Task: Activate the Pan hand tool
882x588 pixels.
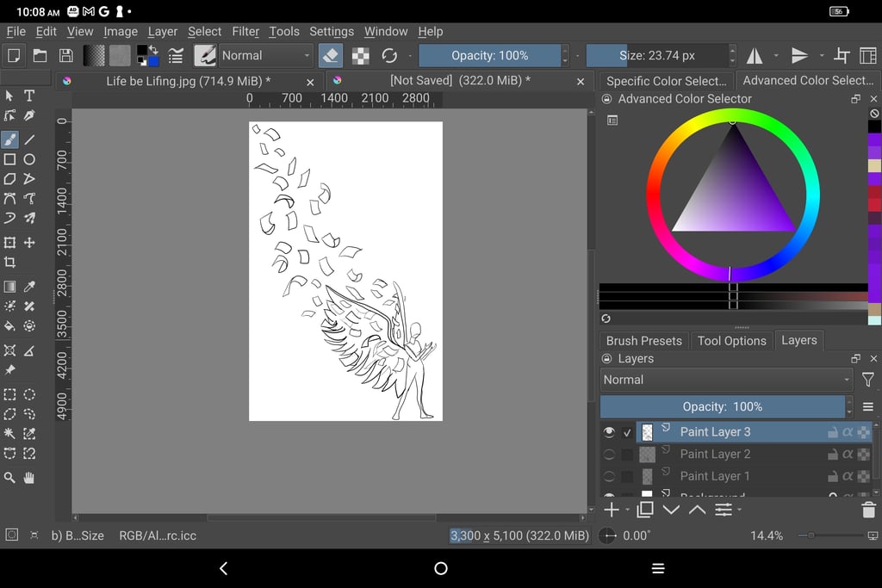Action: [29, 478]
